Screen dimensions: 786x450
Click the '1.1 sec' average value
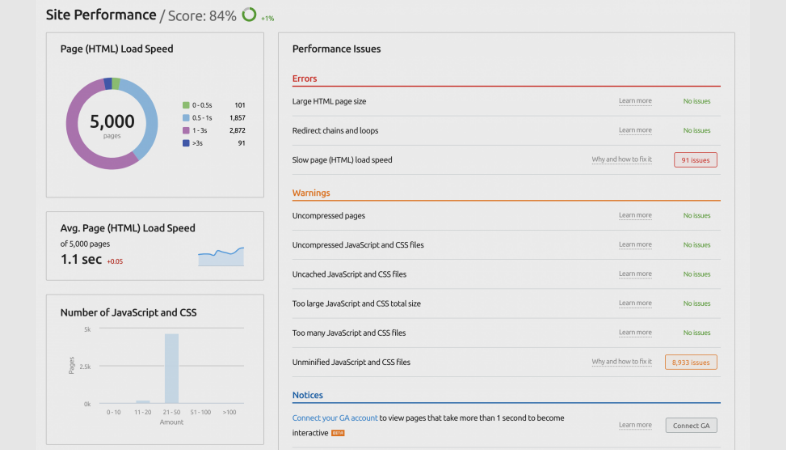coord(81,259)
